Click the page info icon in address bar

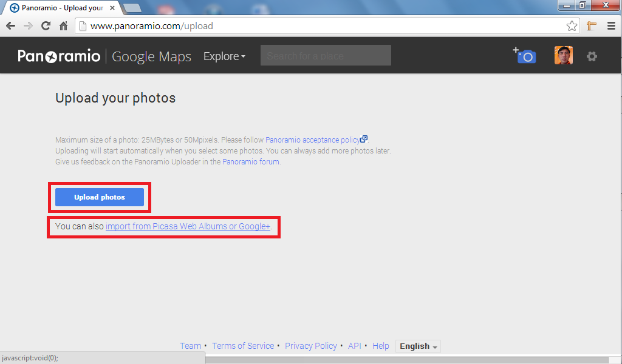click(83, 26)
